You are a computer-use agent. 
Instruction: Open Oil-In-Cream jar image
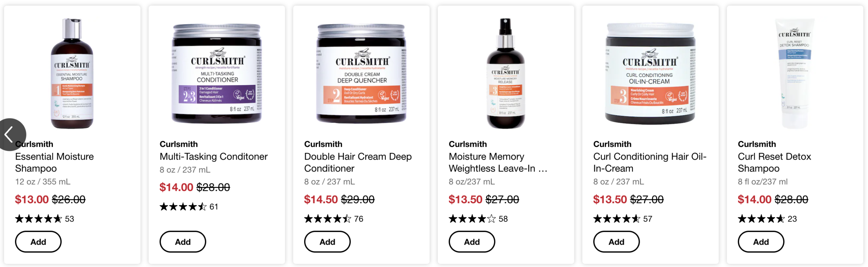(650, 74)
